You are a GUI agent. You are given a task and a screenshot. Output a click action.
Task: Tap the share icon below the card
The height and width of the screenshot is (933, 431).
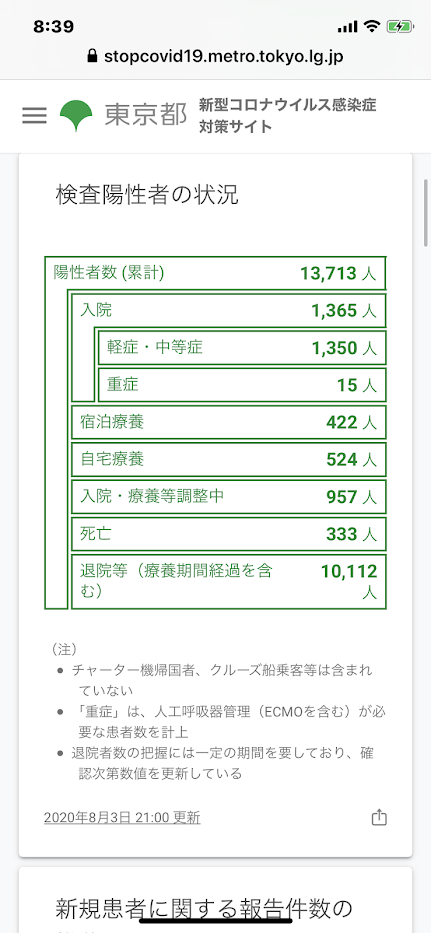pos(379,818)
